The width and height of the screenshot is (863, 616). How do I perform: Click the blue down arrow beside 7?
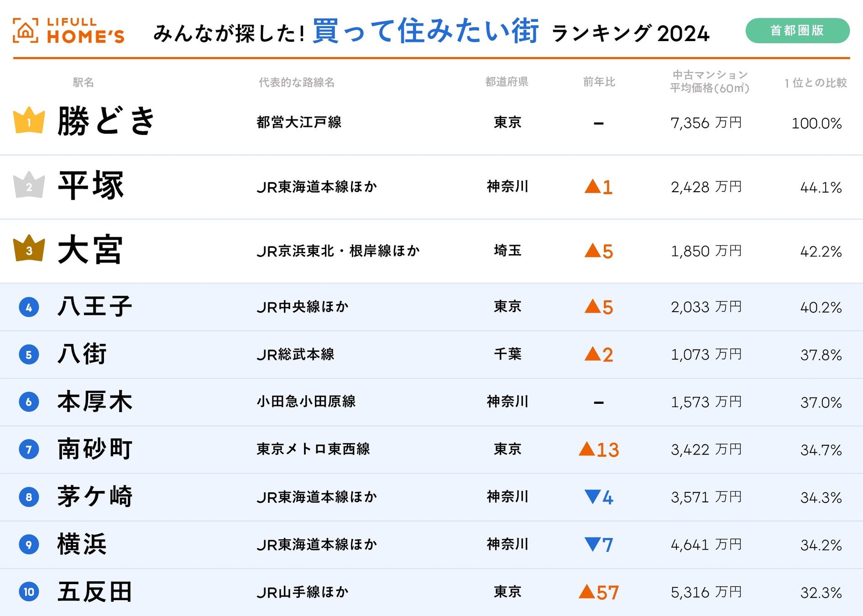click(592, 543)
